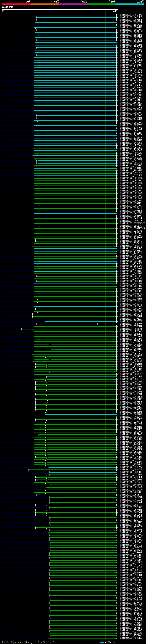Open hit UniRef100_C1BTA3

(131, 271)
